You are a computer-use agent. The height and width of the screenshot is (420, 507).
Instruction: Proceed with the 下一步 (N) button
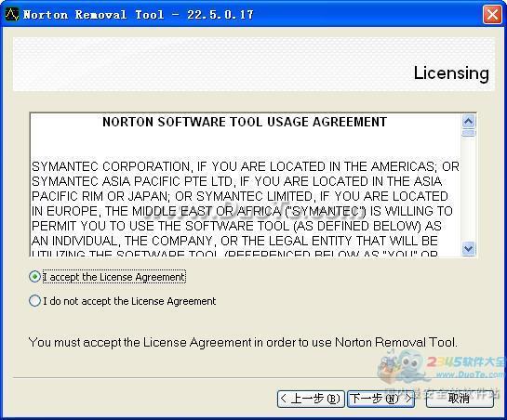381,399
